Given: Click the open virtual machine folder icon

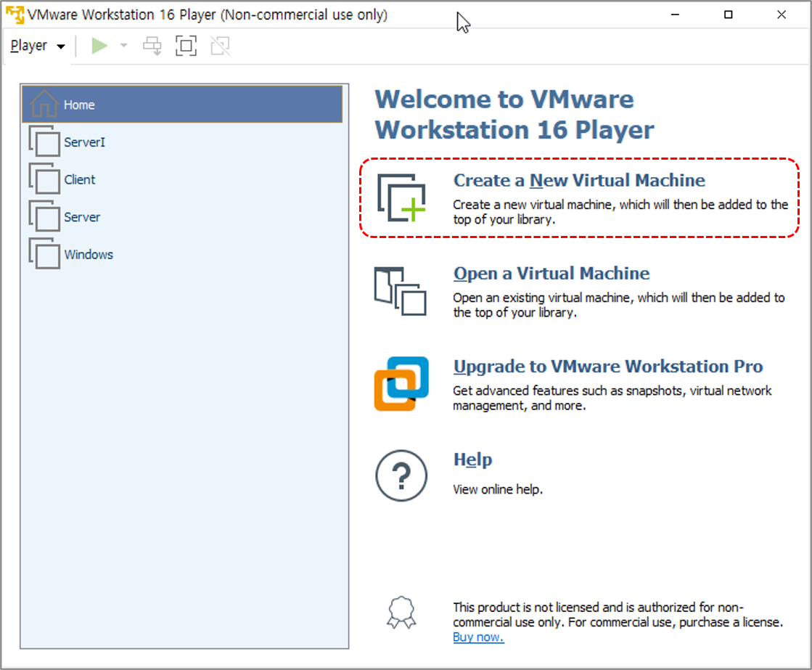Looking at the screenshot, I should (x=401, y=291).
